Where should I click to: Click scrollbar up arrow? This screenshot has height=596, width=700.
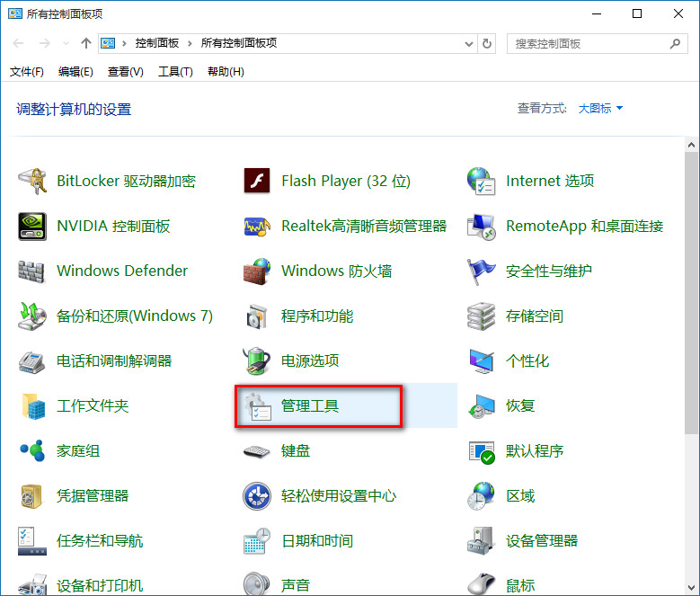[x=692, y=145]
